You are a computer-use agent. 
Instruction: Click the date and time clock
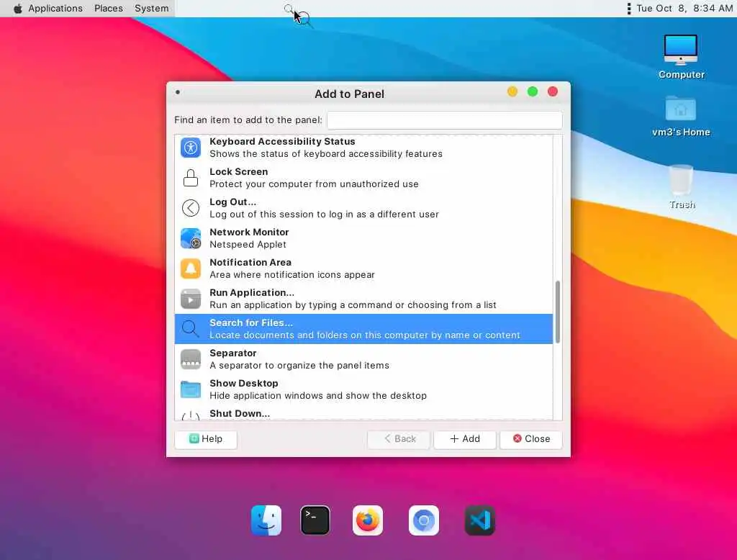pyautogui.click(x=684, y=9)
